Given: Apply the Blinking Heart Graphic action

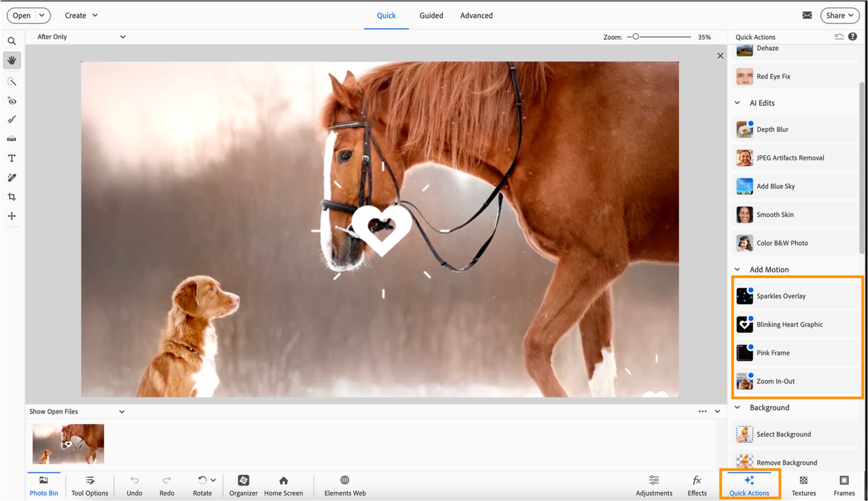Looking at the screenshot, I should point(789,325).
